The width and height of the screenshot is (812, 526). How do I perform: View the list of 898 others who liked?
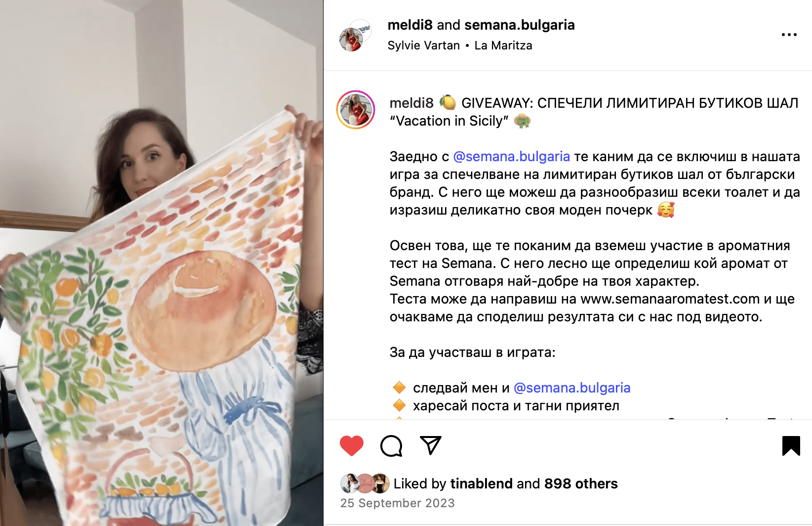click(581, 483)
